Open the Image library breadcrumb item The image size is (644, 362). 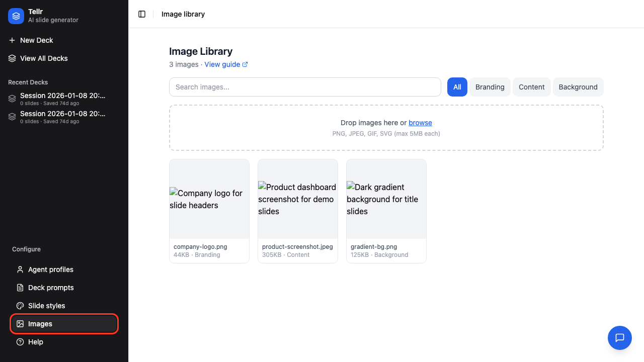[183, 14]
